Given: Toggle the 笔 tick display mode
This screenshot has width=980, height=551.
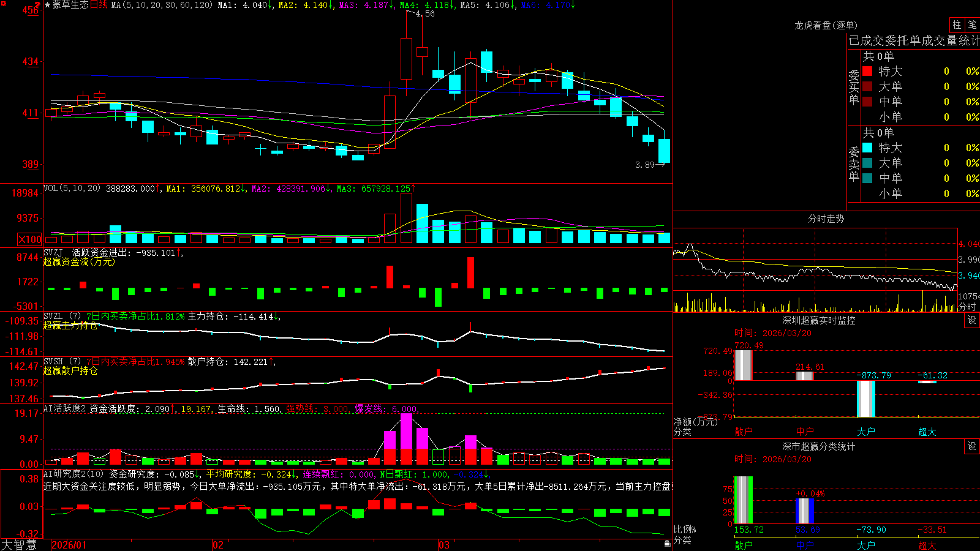Looking at the screenshot, I should (x=973, y=24).
